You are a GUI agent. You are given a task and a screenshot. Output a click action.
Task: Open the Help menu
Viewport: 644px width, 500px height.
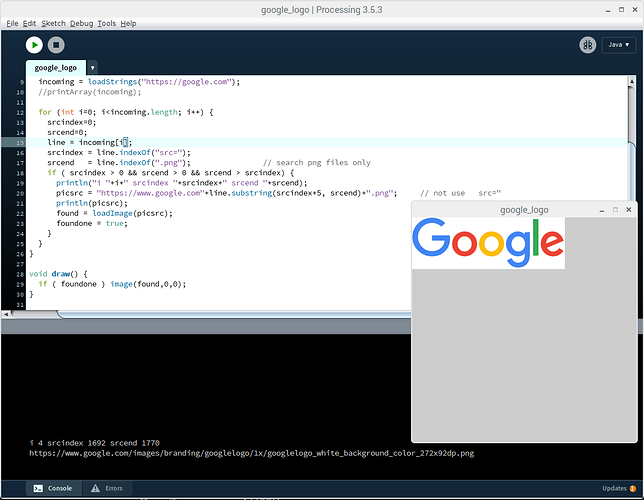pyautogui.click(x=128, y=23)
